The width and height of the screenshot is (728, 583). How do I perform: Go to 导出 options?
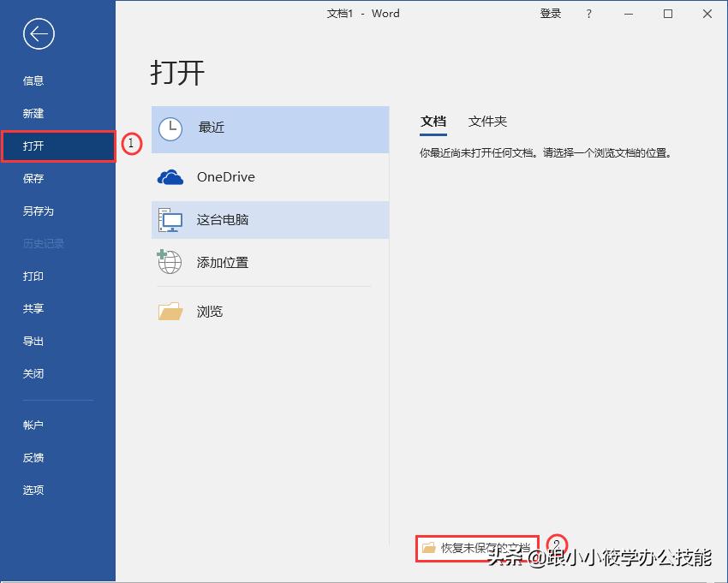click(x=33, y=341)
